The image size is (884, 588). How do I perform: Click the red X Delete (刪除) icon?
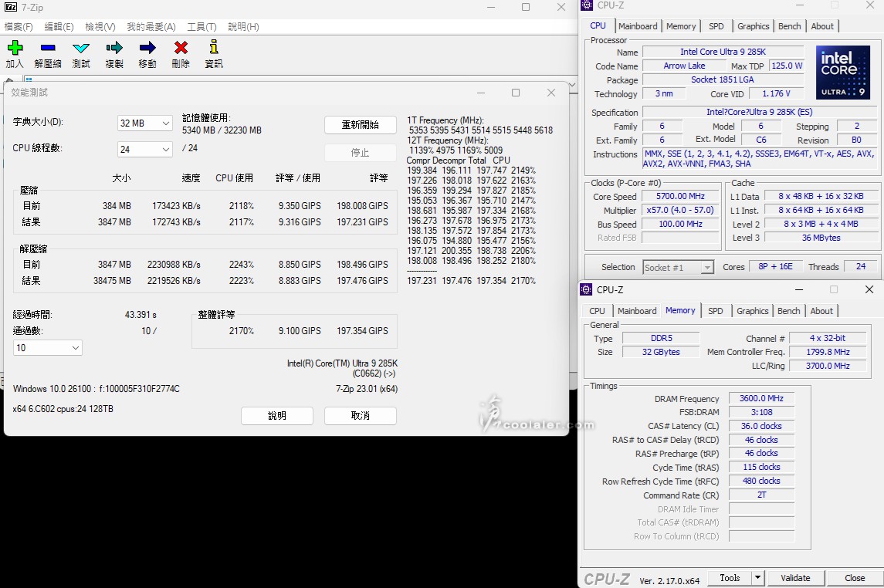click(181, 49)
